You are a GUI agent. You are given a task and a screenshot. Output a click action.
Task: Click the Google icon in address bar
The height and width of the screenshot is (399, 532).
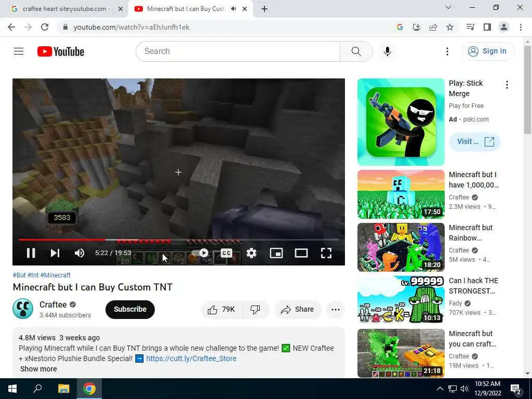point(400,27)
